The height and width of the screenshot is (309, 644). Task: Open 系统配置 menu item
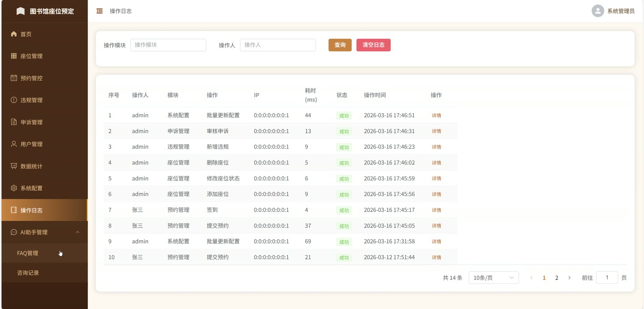[x=45, y=188]
